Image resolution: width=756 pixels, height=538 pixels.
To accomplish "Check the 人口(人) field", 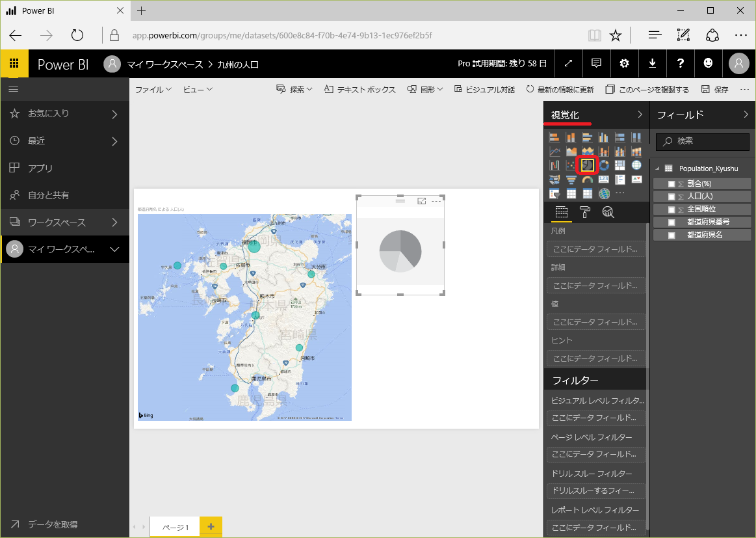I will (x=671, y=196).
